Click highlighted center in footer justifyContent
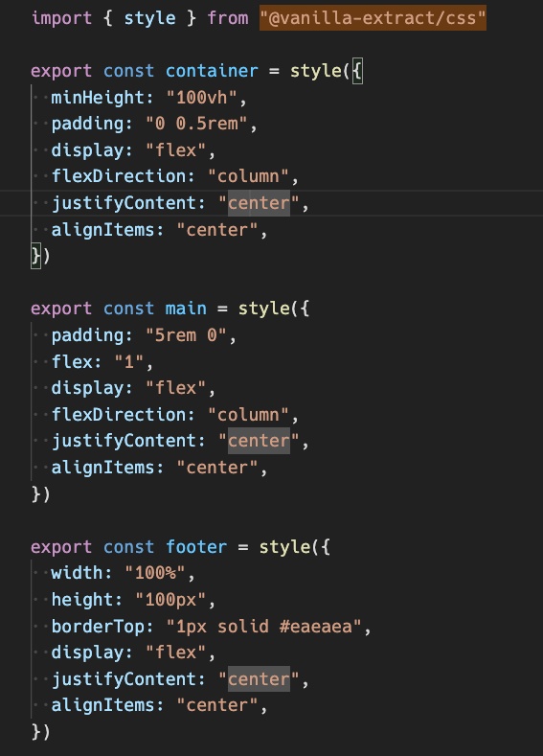The width and height of the screenshot is (543, 756). pos(259,678)
